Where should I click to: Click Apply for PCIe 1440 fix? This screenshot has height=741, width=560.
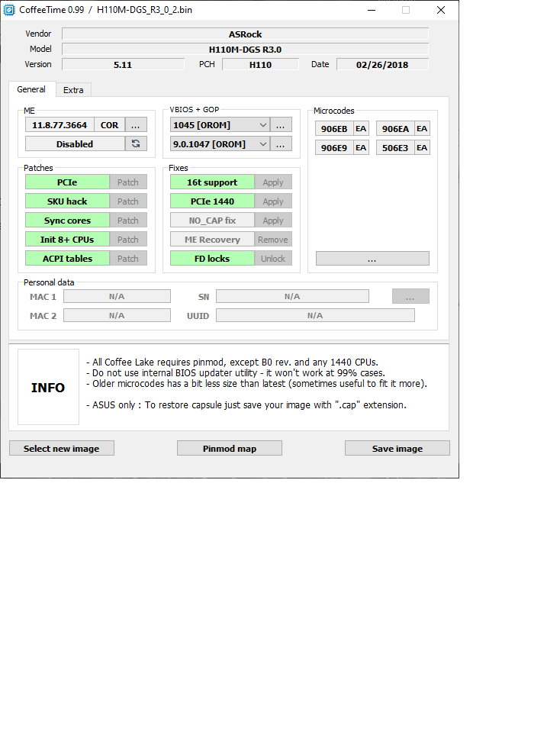[x=273, y=201]
